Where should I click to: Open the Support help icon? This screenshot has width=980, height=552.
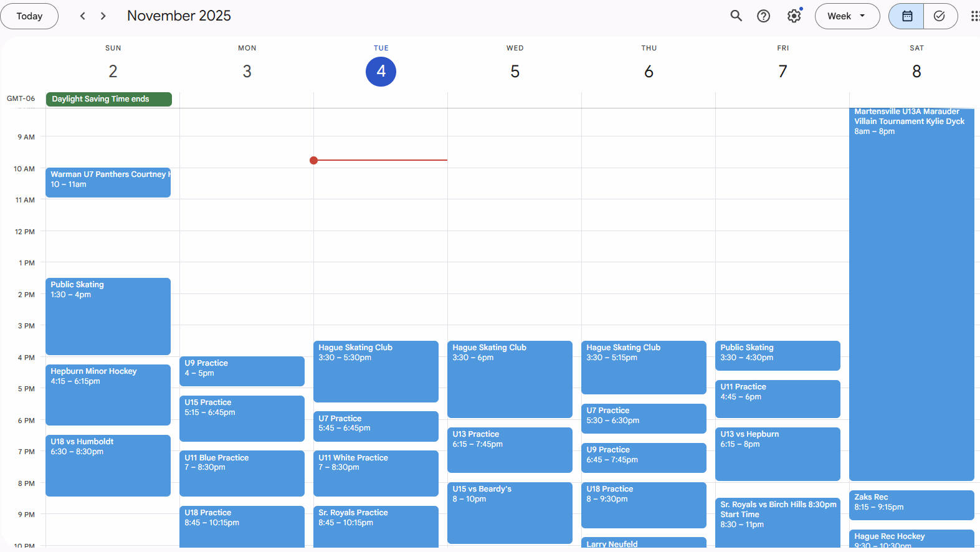click(763, 16)
